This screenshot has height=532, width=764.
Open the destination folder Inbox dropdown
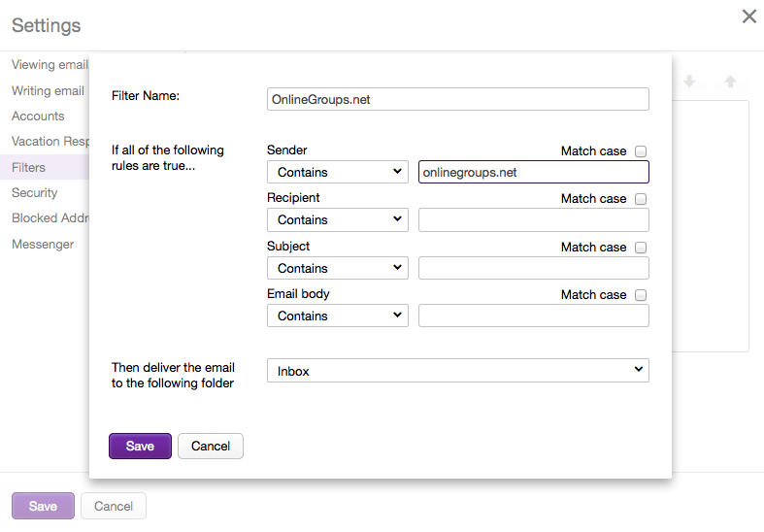coord(457,371)
